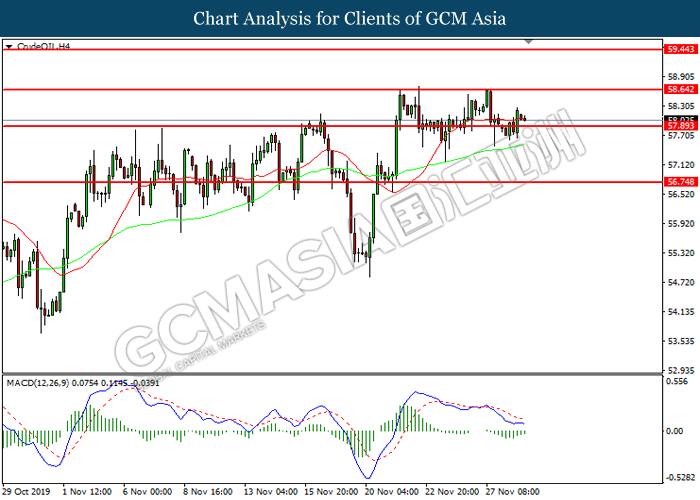Click the 0.556 MACD scale value
700x500 pixels.
[677, 382]
